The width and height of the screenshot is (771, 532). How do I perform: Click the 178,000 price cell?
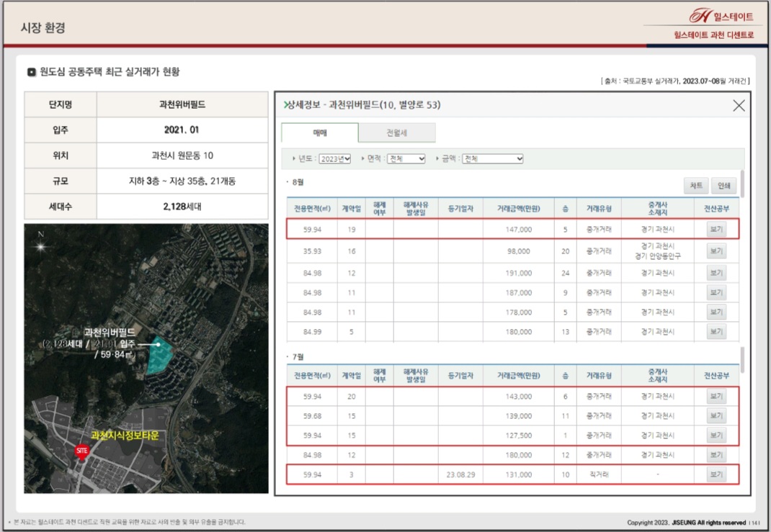518,312
